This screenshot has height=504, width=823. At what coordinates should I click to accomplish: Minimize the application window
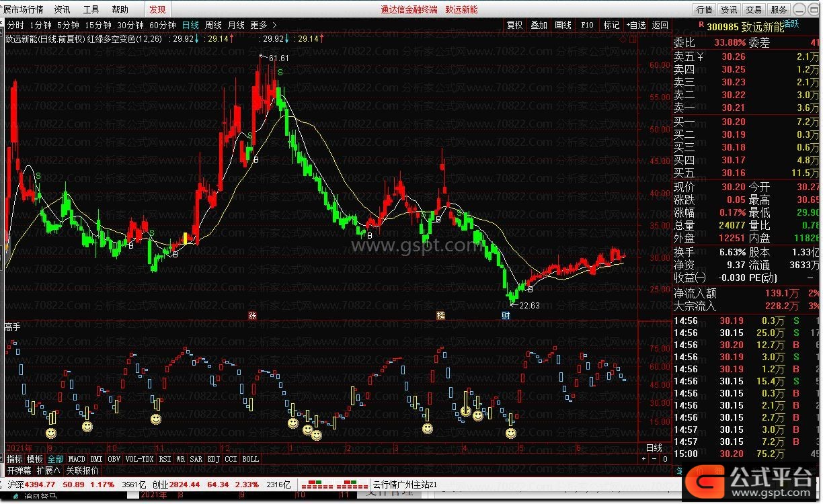799,9
